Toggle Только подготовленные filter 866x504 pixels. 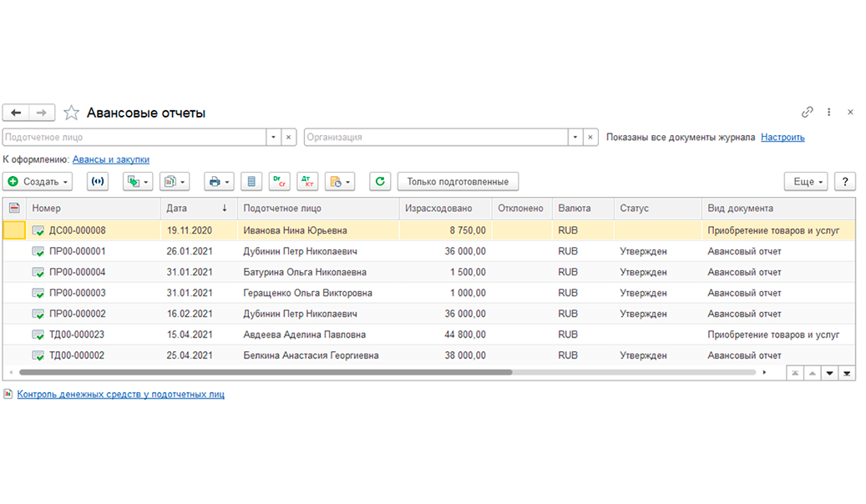tap(458, 182)
